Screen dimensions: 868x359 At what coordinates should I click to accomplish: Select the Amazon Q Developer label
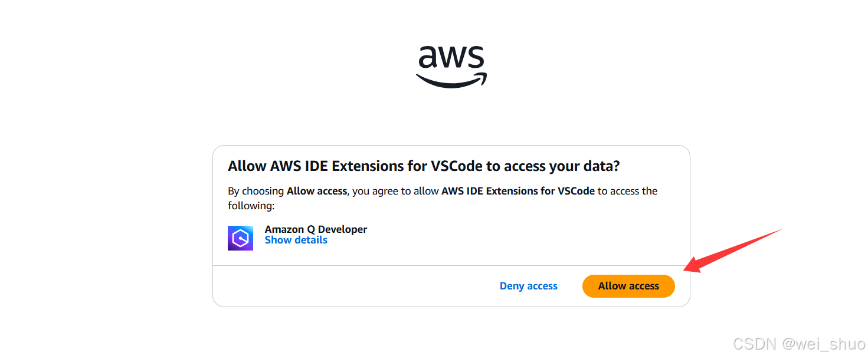coord(316,229)
